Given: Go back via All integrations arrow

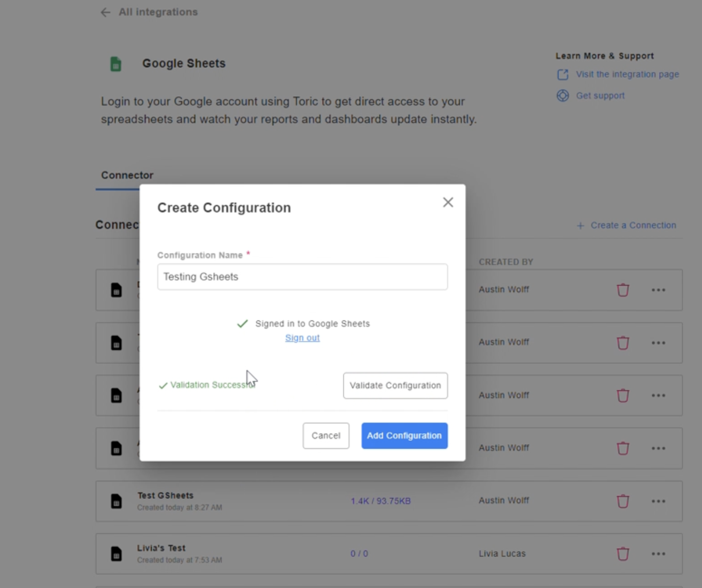Looking at the screenshot, I should point(106,12).
